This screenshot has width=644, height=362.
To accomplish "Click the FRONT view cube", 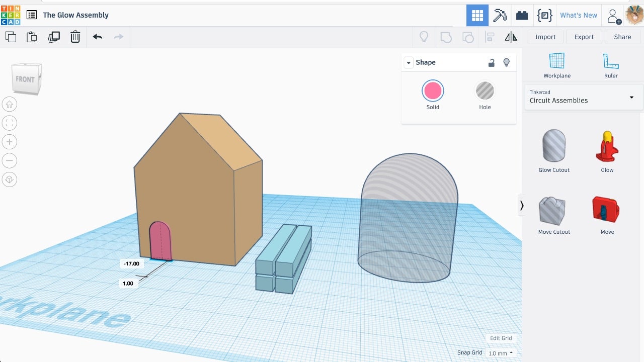I will coord(26,79).
